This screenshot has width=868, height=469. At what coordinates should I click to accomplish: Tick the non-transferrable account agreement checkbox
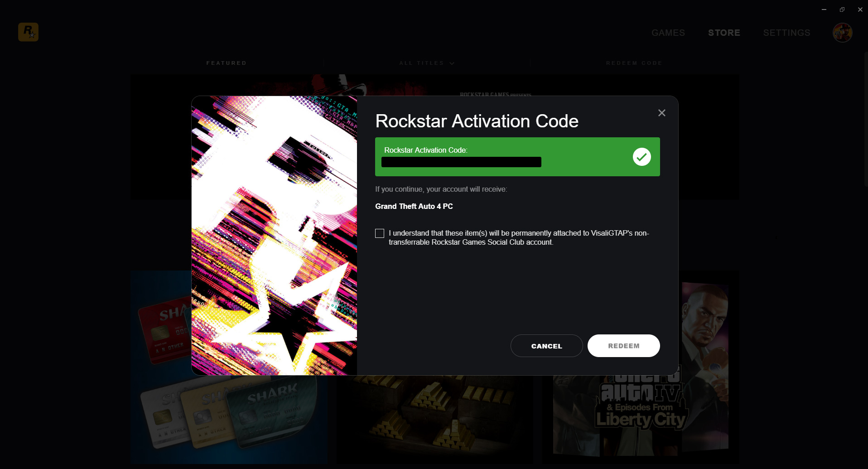(380, 233)
